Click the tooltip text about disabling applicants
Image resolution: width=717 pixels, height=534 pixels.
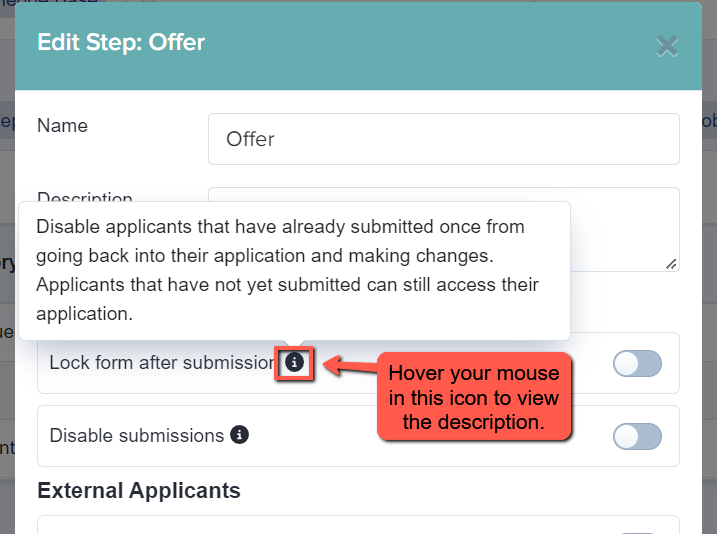point(287,270)
